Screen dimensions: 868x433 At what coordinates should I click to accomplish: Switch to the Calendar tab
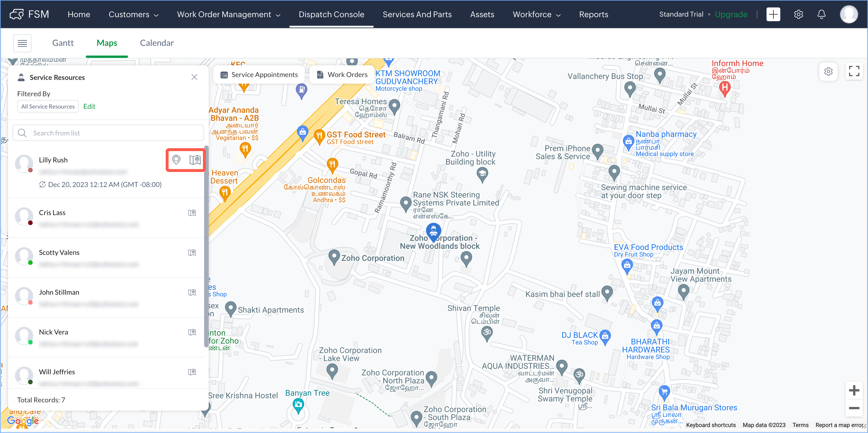tap(157, 43)
